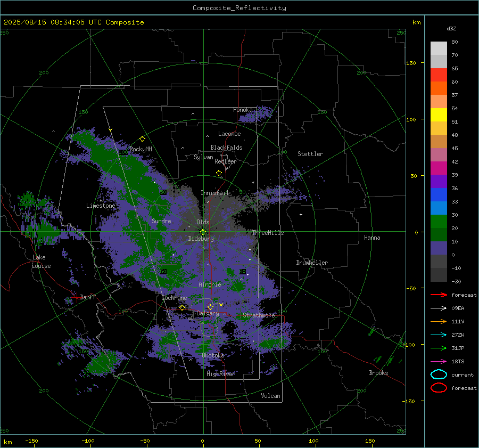Click the red cross marker beside Banff

pyautogui.click(x=76, y=297)
